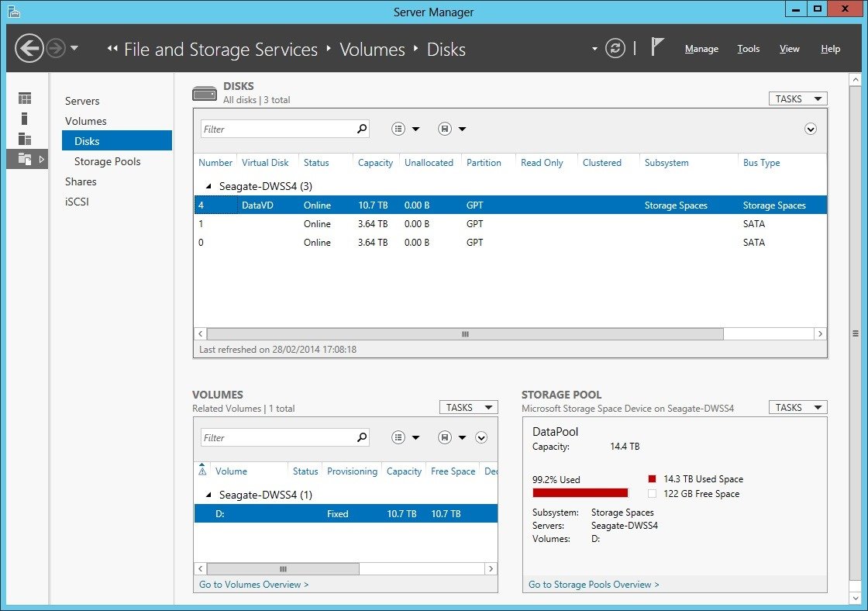
Task: Open the Volumes saved queries button
Action: pos(452,437)
